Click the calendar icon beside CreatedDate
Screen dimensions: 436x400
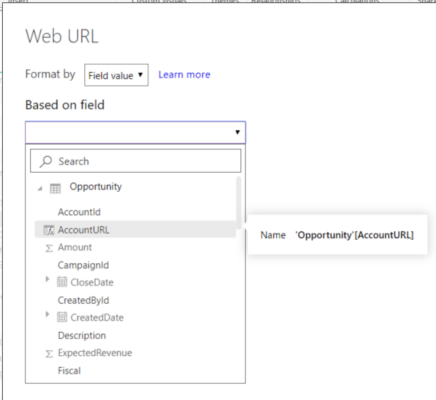(x=62, y=317)
